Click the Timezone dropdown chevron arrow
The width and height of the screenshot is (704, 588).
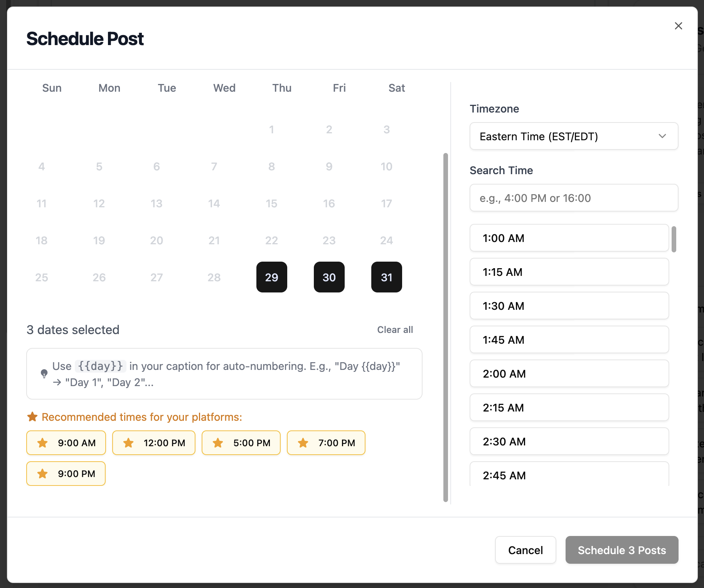click(x=662, y=136)
